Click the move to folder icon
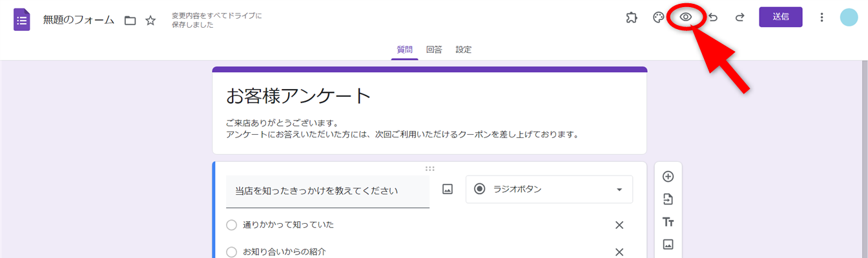Image resolution: width=868 pixels, height=258 pixels. (x=130, y=21)
